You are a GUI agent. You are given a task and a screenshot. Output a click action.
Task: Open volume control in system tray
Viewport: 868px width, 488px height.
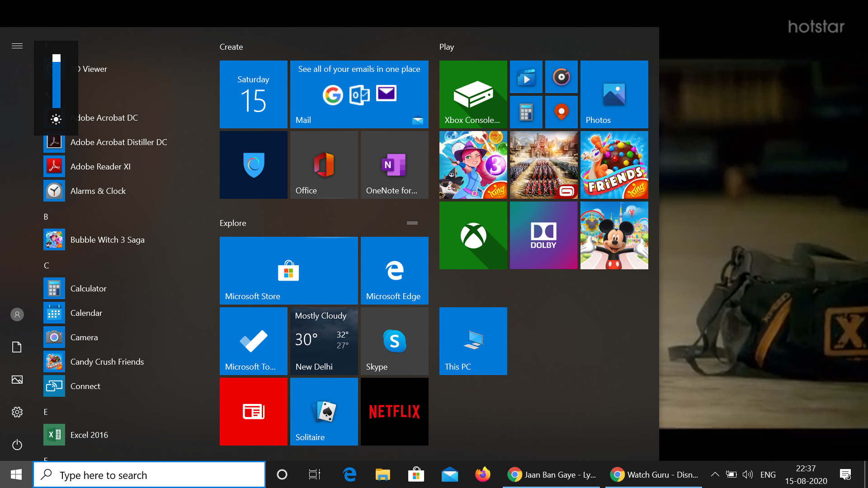tap(748, 474)
